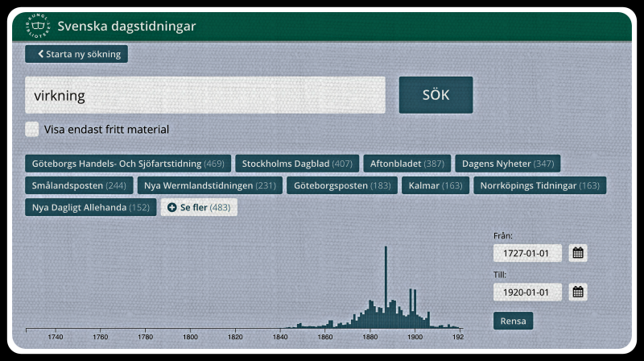Image resolution: width=644 pixels, height=361 pixels.
Task: Click the Kungliga biblioteket crown logo
Action: (38, 27)
